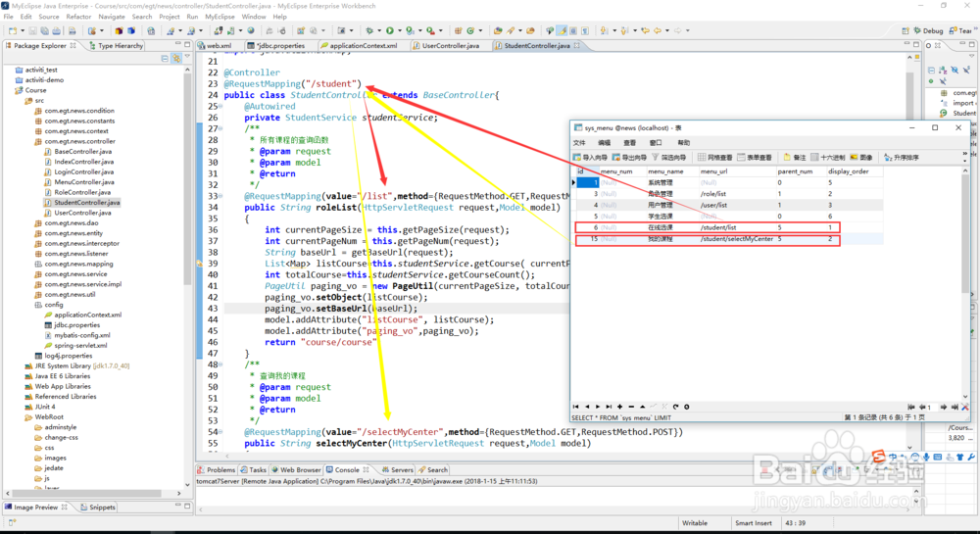Click /student/selectMyCenter cell in table

737,238
